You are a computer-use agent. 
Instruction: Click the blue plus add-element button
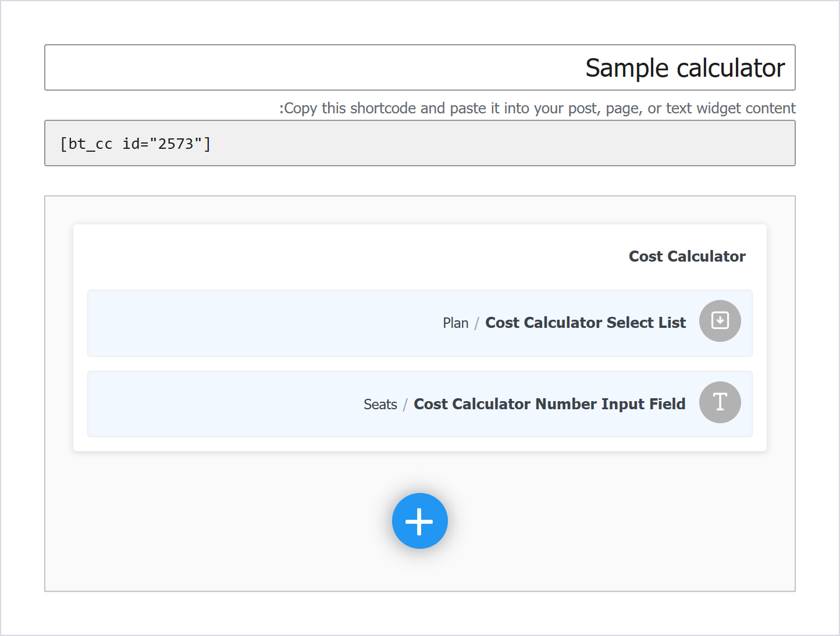pos(419,521)
